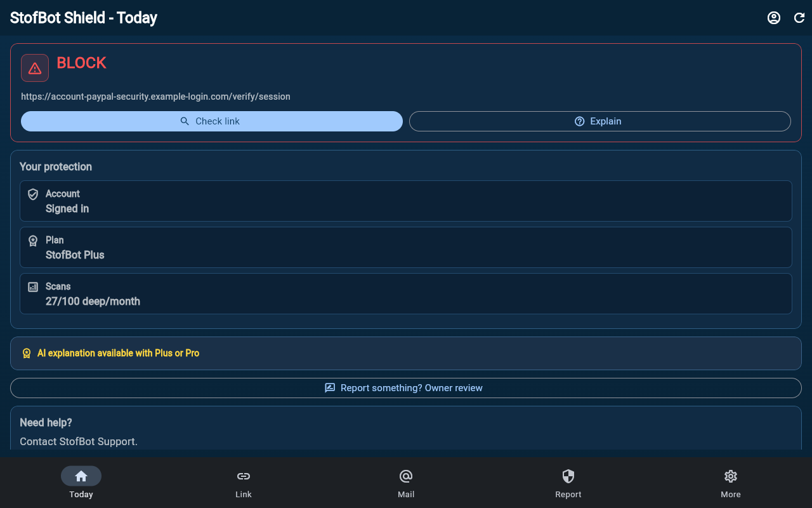This screenshot has width=812, height=508.
Task: Click the Need help? heading
Action: [x=46, y=423]
